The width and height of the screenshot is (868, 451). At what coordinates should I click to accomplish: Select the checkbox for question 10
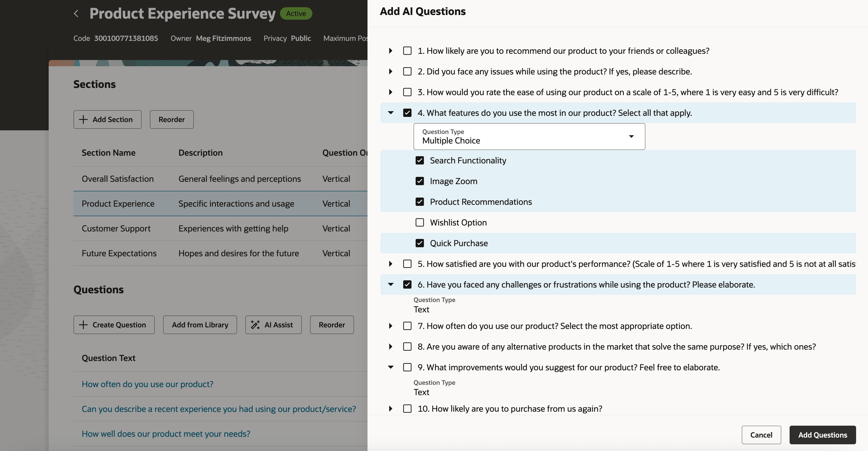407,409
